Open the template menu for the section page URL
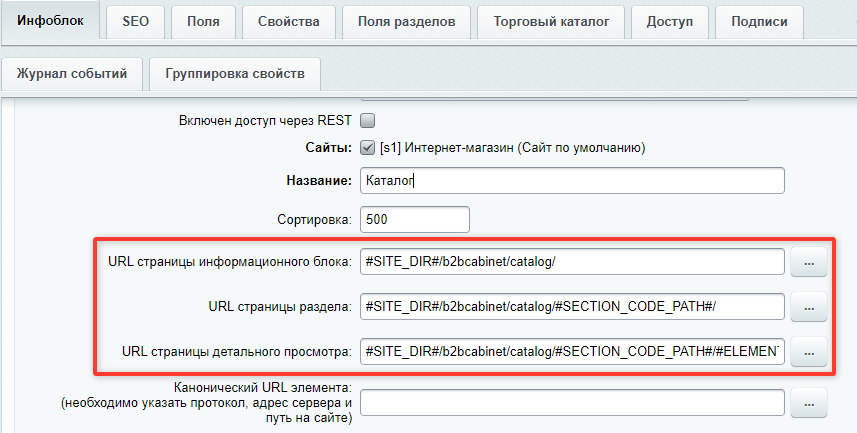Screen dimensions: 857x433 pos(809,307)
